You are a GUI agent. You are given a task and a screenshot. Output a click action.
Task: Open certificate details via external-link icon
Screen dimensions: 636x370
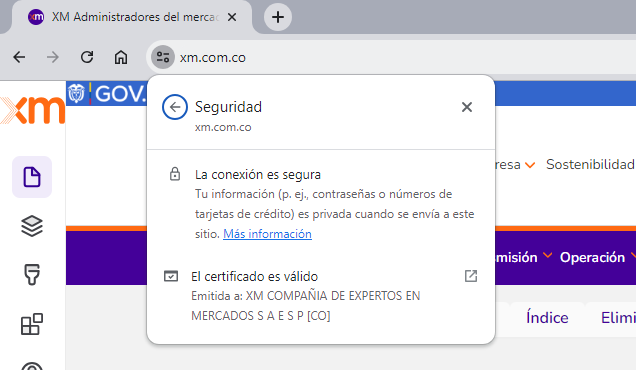(471, 276)
